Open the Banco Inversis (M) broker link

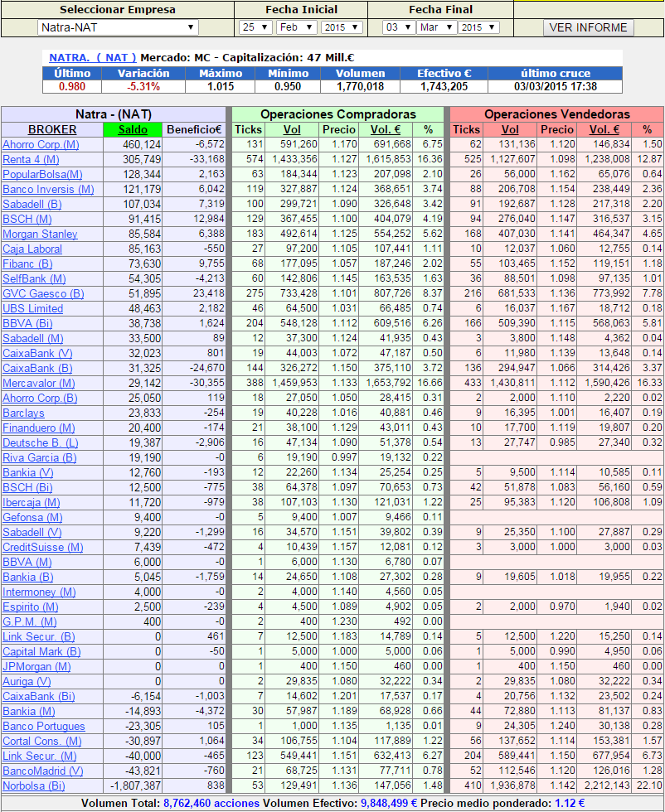point(48,190)
